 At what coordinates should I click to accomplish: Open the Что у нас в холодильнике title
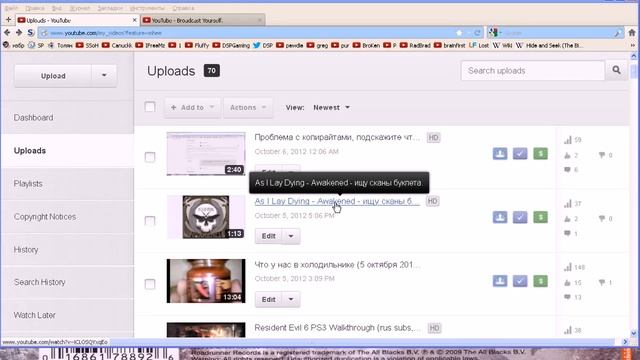[337, 264]
